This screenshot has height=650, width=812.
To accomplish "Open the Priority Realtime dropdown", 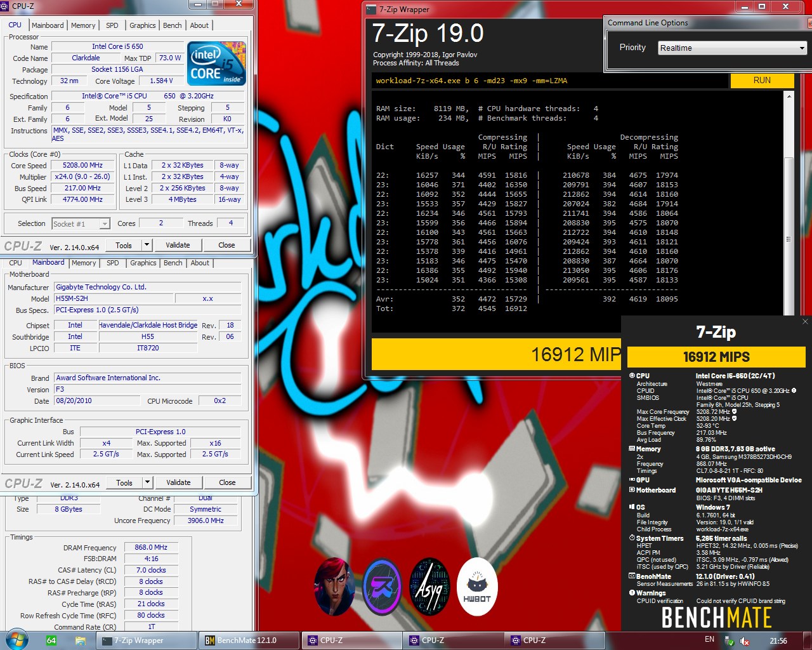I will (732, 48).
